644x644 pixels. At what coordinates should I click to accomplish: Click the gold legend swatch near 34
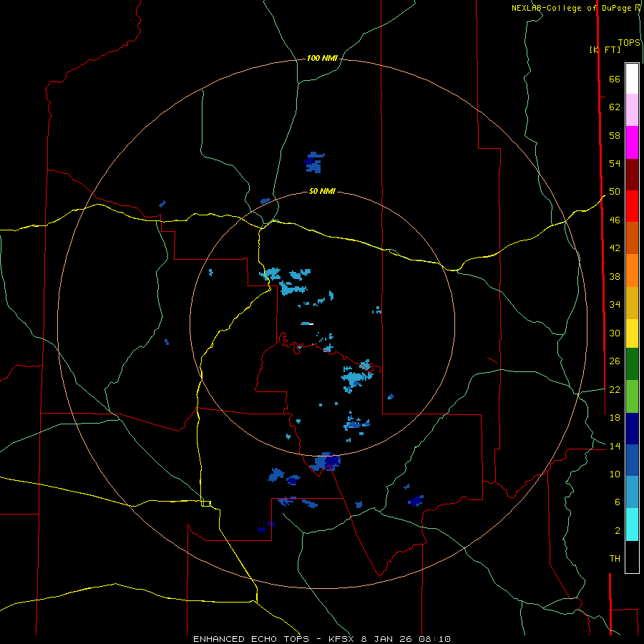point(632,303)
